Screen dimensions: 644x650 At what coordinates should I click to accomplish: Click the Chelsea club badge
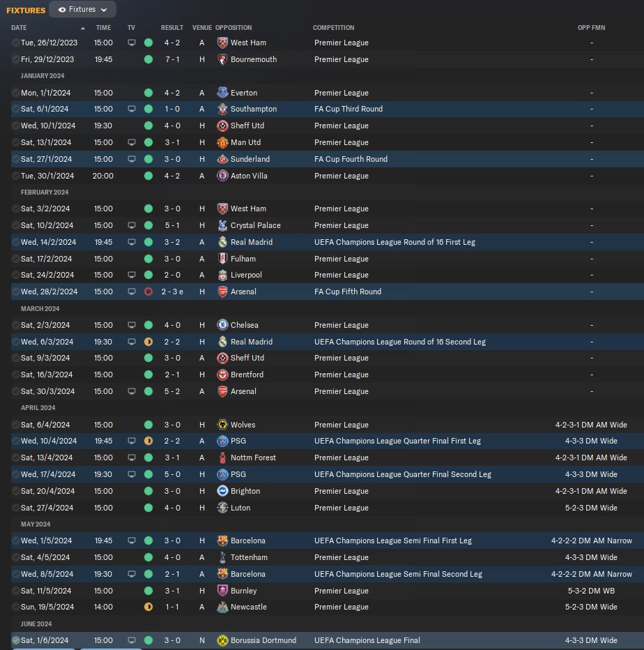coord(222,325)
